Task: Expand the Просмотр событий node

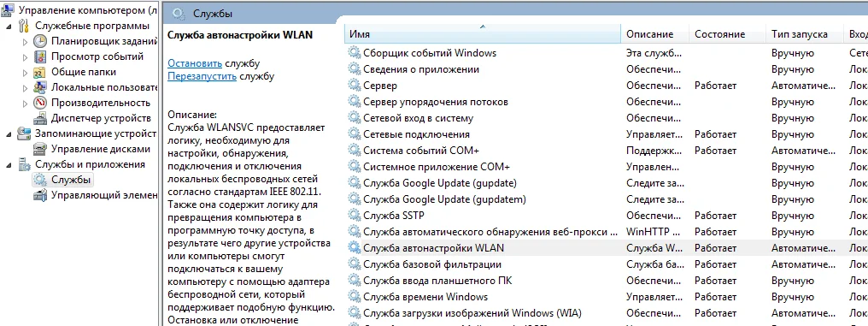Action: tap(26, 57)
